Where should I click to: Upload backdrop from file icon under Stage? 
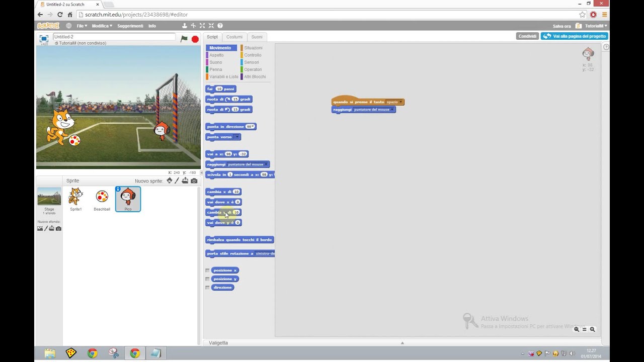(x=51, y=228)
